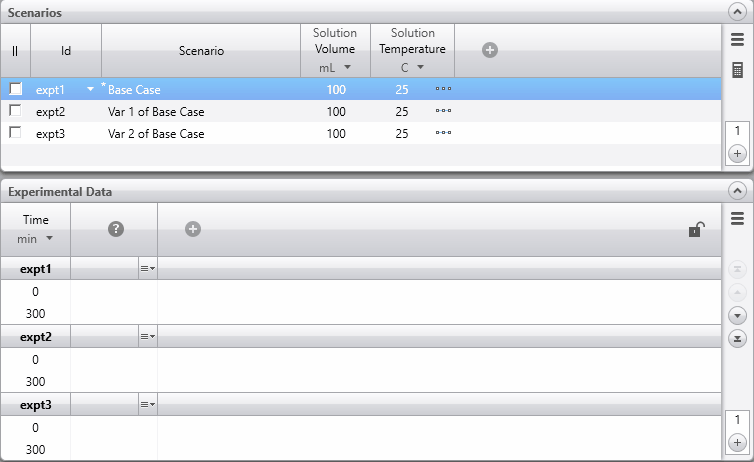754x462 pixels.
Task: Click the question mark column icon
Action: (115, 229)
